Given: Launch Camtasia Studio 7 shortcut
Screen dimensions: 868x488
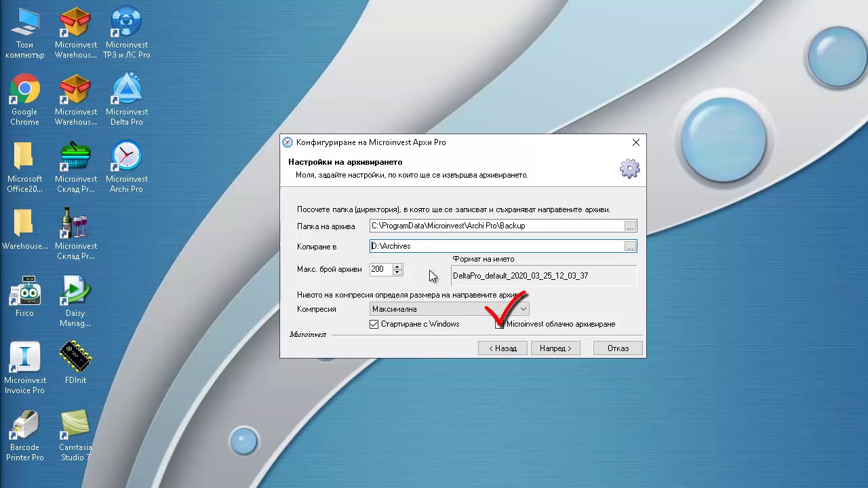Looking at the screenshot, I should 75,436.
